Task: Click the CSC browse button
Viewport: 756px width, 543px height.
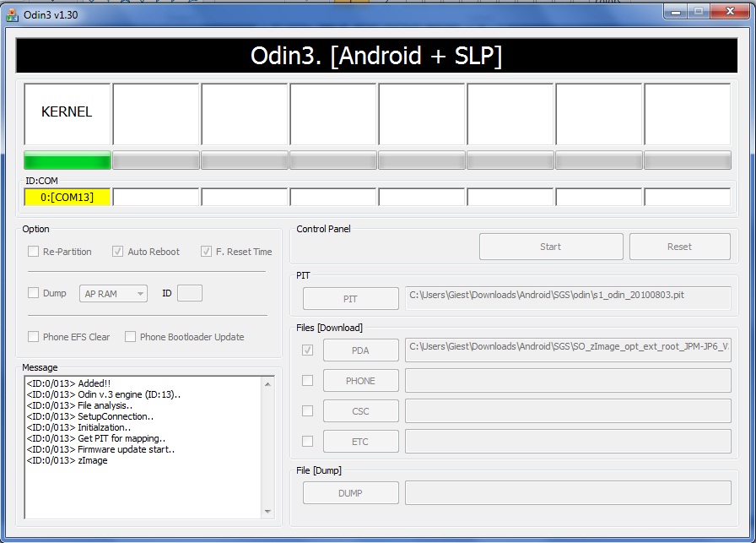Action: coord(360,411)
